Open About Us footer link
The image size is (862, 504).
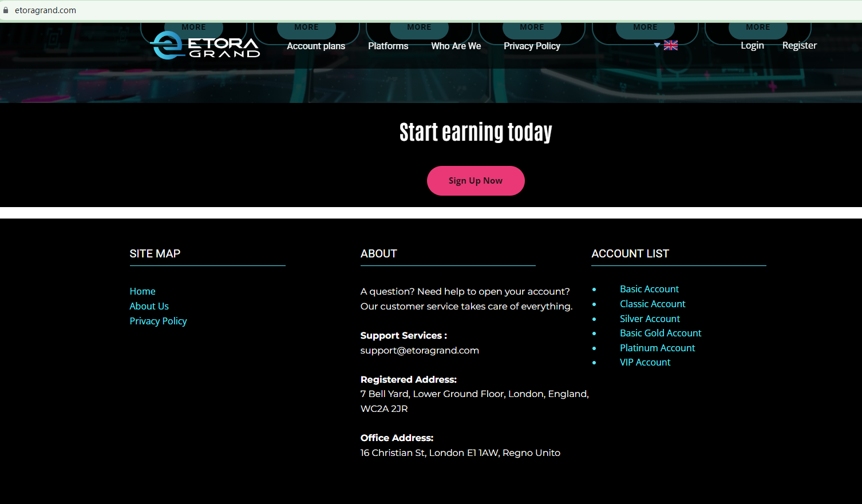(x=149, y=306)
